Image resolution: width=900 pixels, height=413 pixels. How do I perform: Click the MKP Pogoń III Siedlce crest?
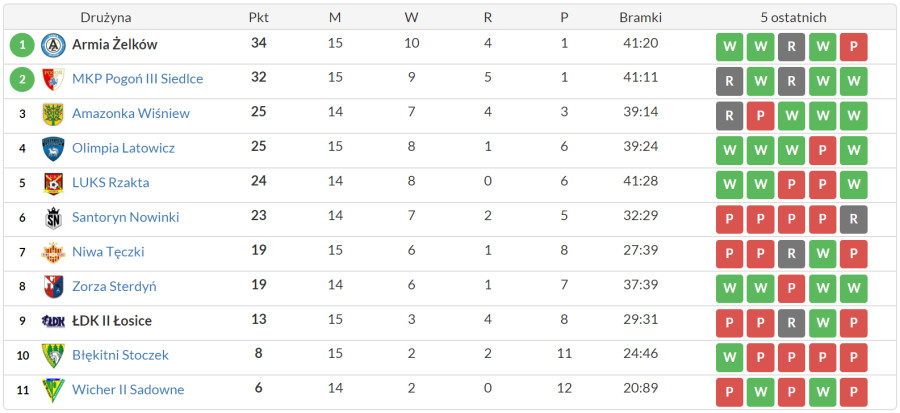click(x=53, y=80)
